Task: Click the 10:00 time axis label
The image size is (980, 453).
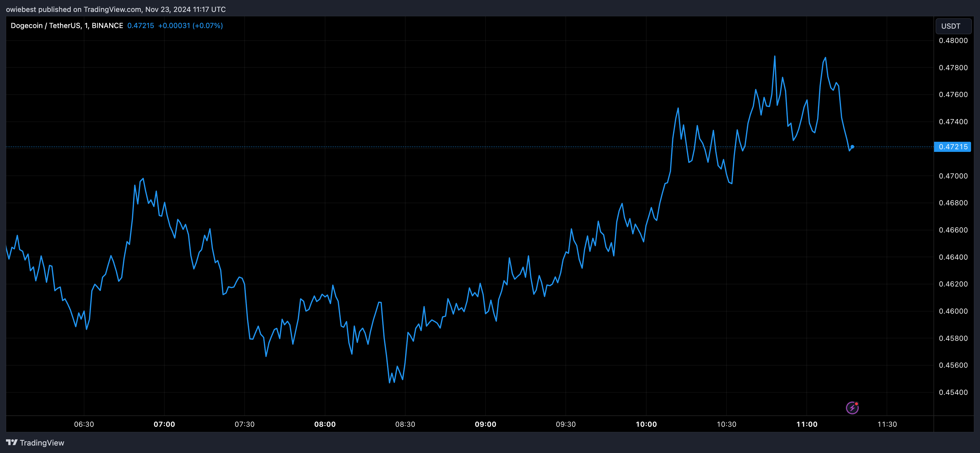Action: (646, 424)
